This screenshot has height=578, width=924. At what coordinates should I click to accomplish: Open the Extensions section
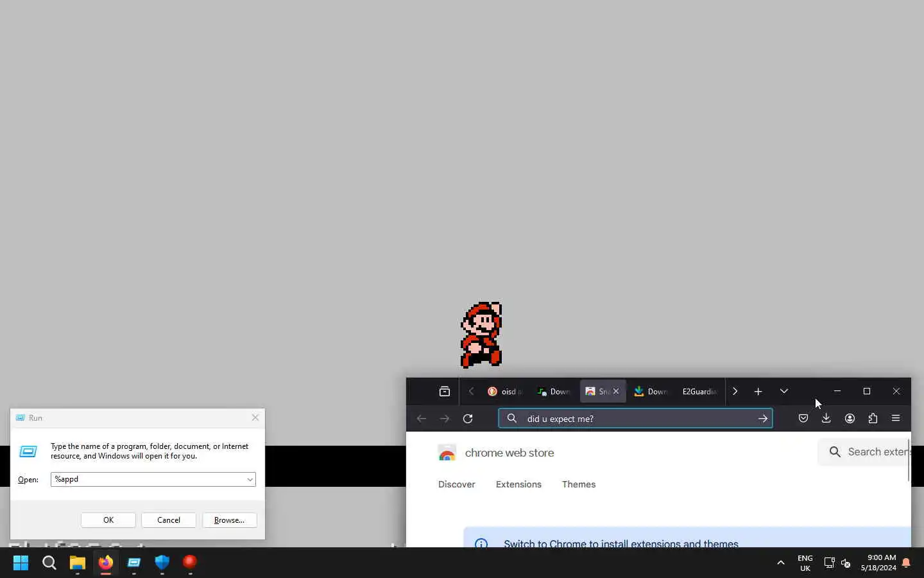[x=518, y=484]
